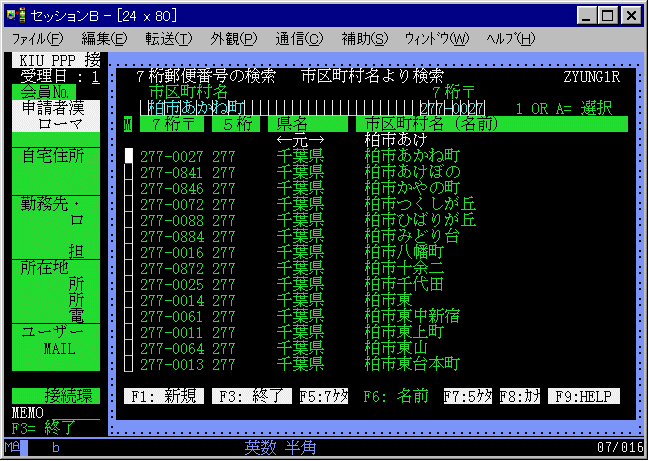The image size is (649, 461).
Task: Open the 転送(T) menu
Action: coord(169,39)
